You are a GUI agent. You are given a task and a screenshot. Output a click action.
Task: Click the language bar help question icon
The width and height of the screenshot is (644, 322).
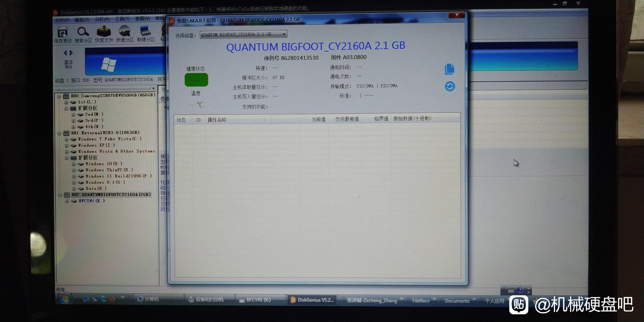point(520,290)
